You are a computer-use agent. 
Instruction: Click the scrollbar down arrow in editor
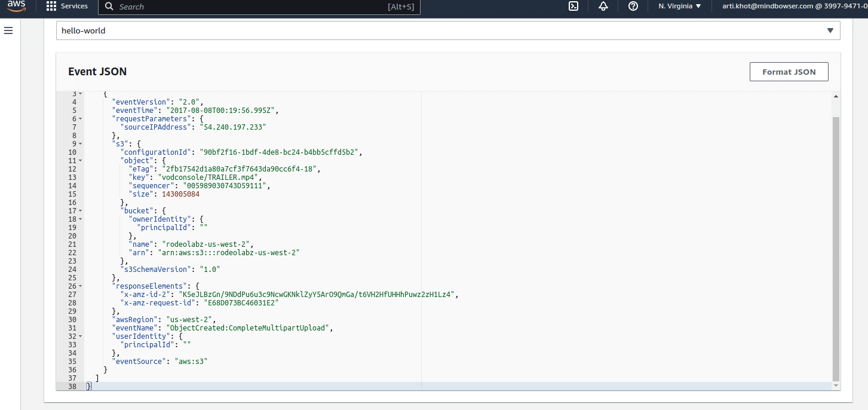pyautogui.click(x=836, y=386)
